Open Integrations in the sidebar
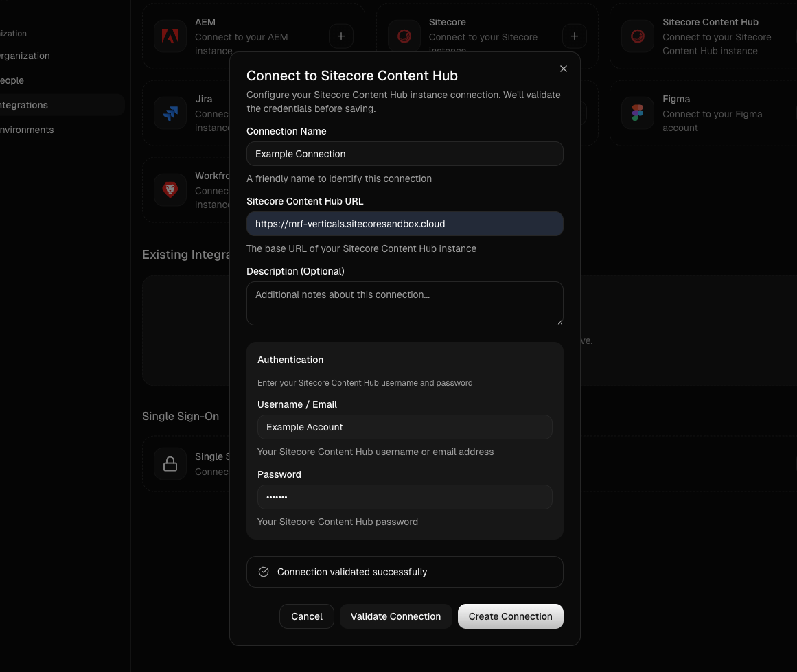797x672 pixels. [x=61, y=105]
